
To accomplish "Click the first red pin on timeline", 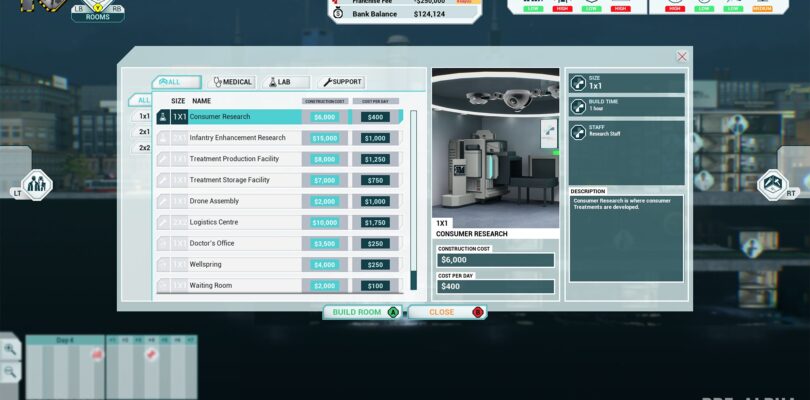I will [x=97, y=355].
